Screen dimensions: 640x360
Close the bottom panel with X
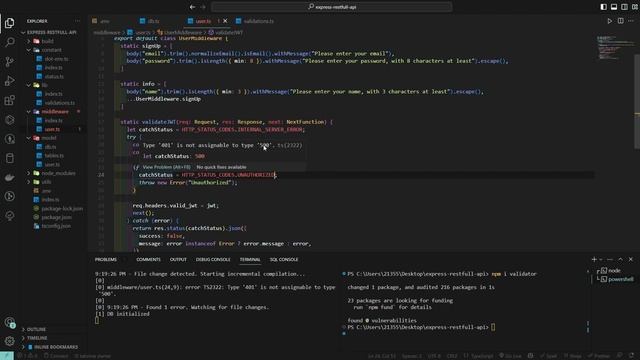coord(631,259)
